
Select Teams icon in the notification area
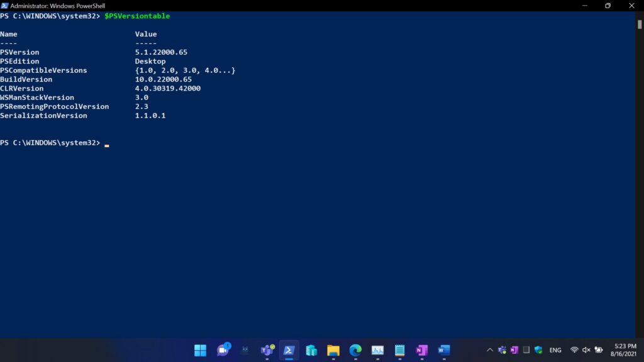click(x=501, y=350)
